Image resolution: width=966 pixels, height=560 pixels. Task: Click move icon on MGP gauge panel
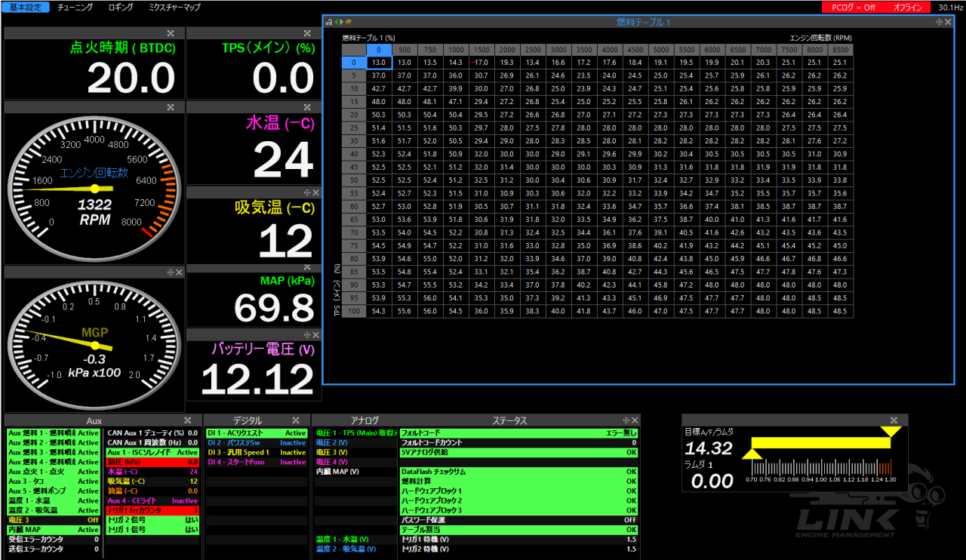click(171, 272)
